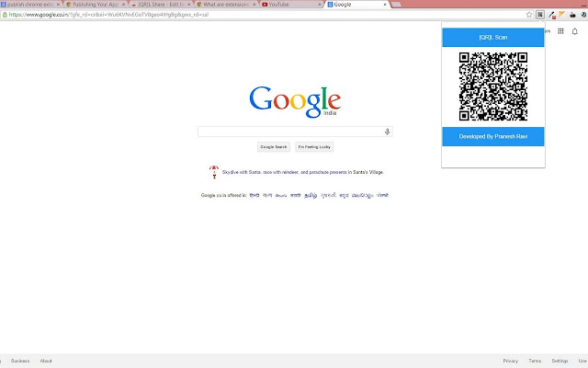Click the Google Search button
588x368 pixels.
click(274, 147)
